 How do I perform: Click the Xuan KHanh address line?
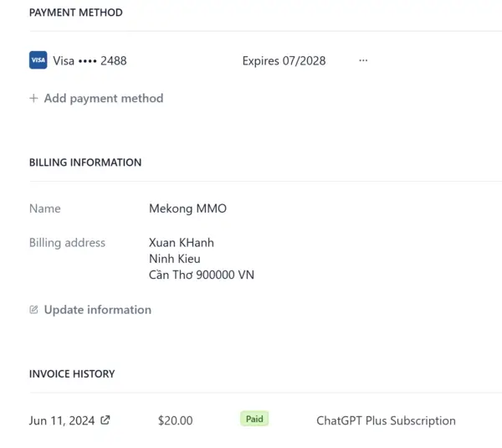coord(182,243)
